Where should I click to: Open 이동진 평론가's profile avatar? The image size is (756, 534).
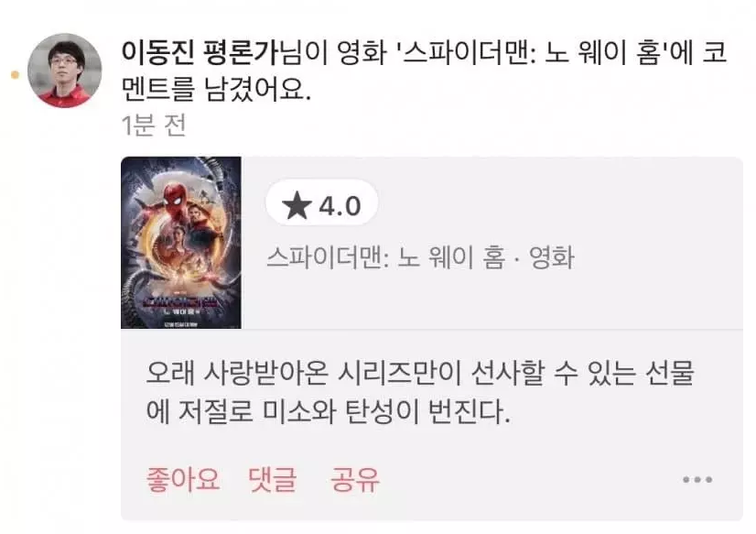point(65,71)
